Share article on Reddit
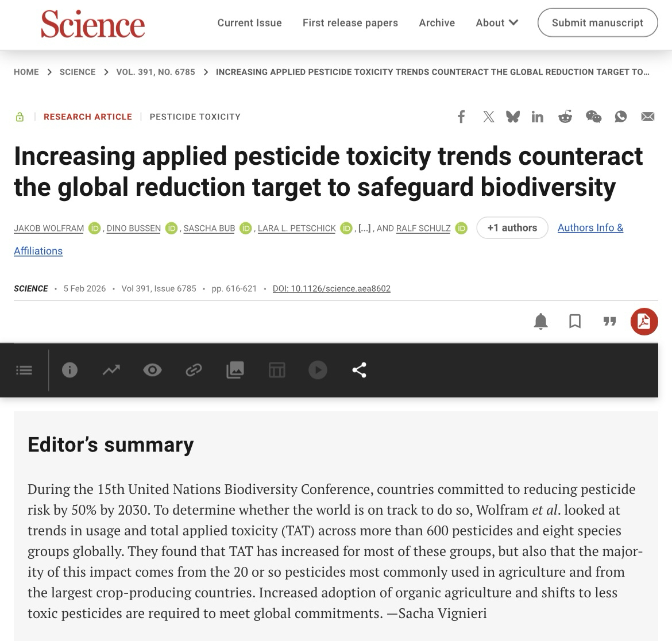 (565, 117)
